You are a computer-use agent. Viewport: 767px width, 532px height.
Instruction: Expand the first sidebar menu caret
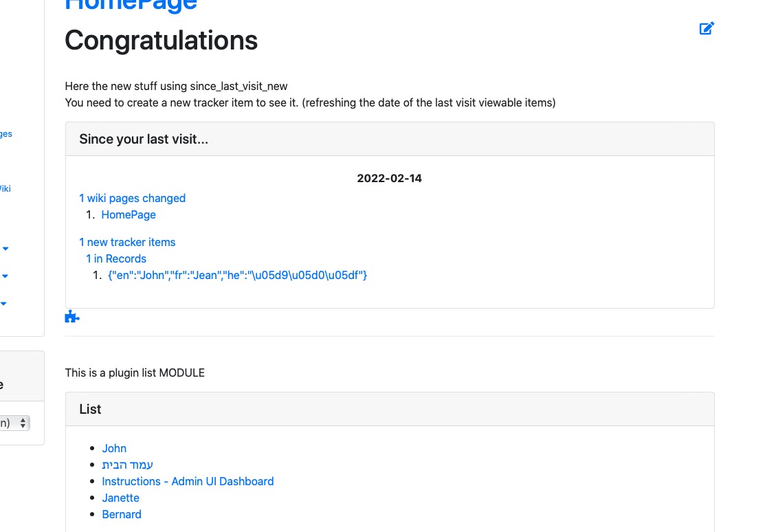(5, 249)
